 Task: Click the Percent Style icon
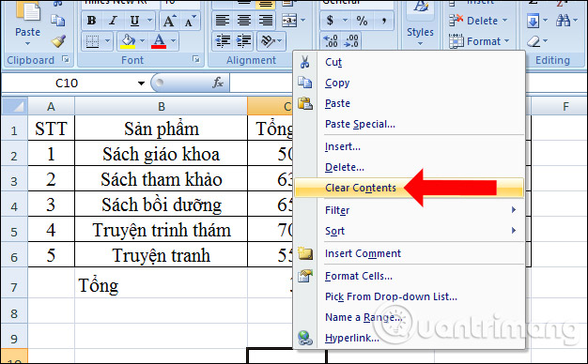pyautogui.click(x=362, y=21)
